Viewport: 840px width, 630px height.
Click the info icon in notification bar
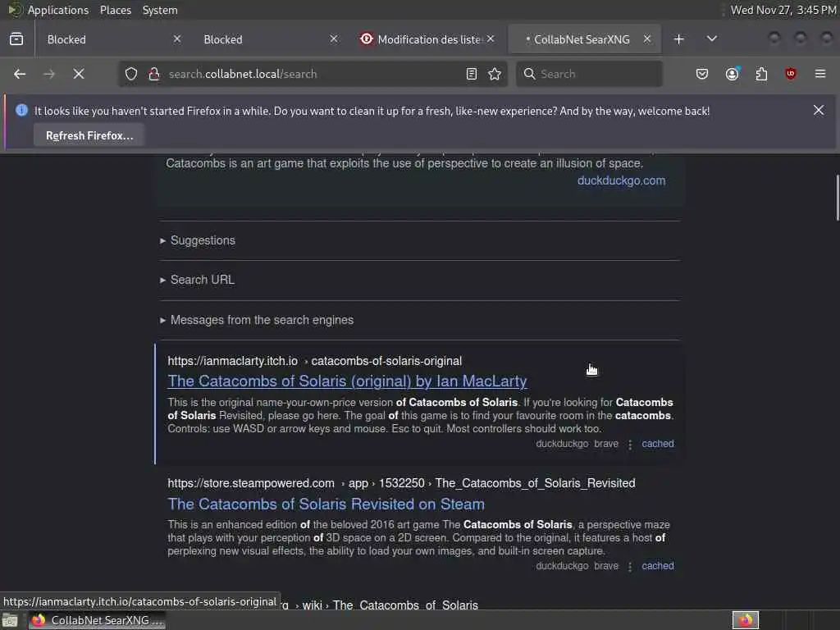pos(21,111)
